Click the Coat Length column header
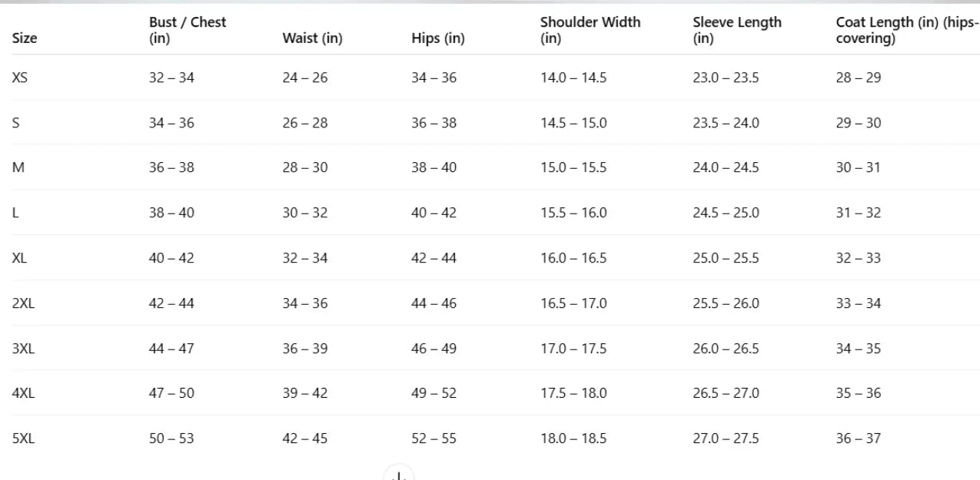The width and height of the screenshot is (980, 480). pos(907,30)
